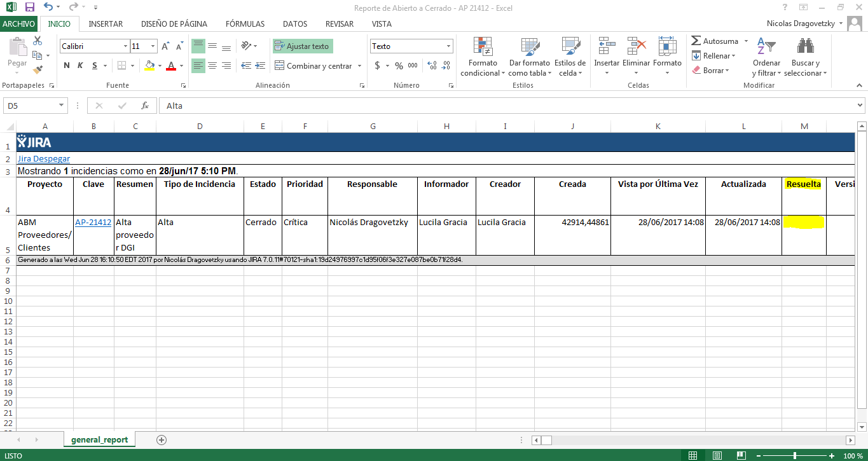Screen dimensions: 868x461
Task: Cut selection with the scissors icon
Action: [x=38, y=41]
